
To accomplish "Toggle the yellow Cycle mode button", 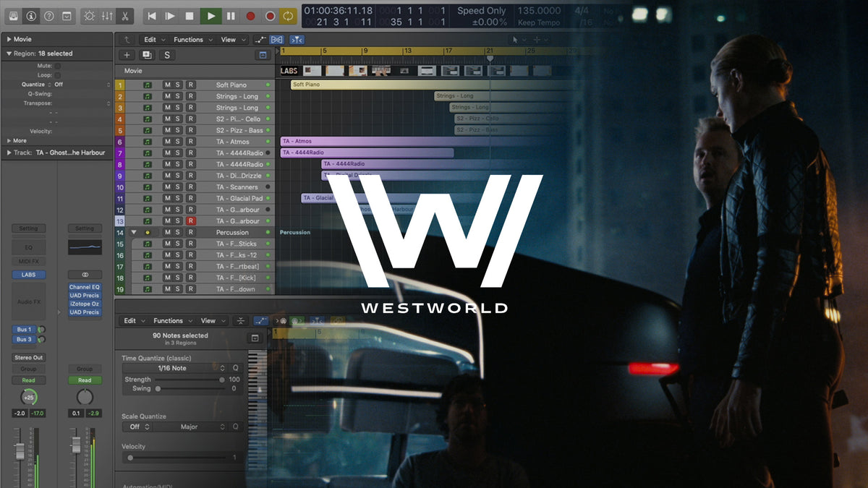I will coord(288,15).
